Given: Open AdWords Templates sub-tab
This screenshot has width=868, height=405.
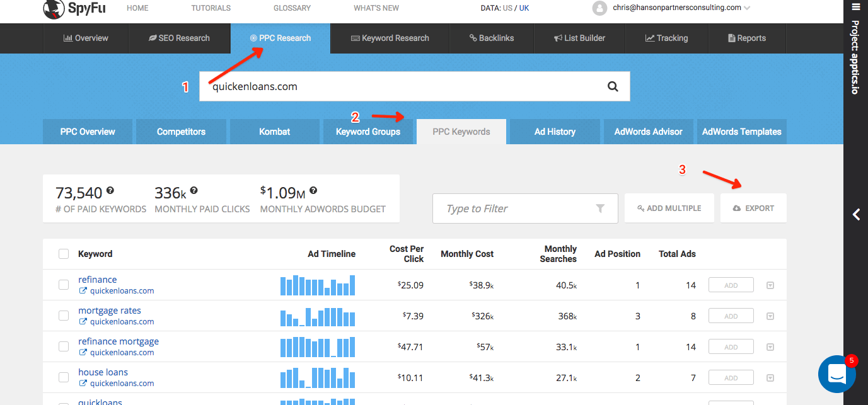Looking at the screenshot, I should [742, 132].
